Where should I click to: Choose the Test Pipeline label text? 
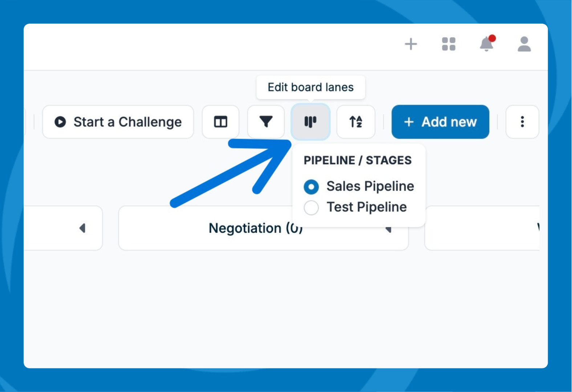coord(367,207)
